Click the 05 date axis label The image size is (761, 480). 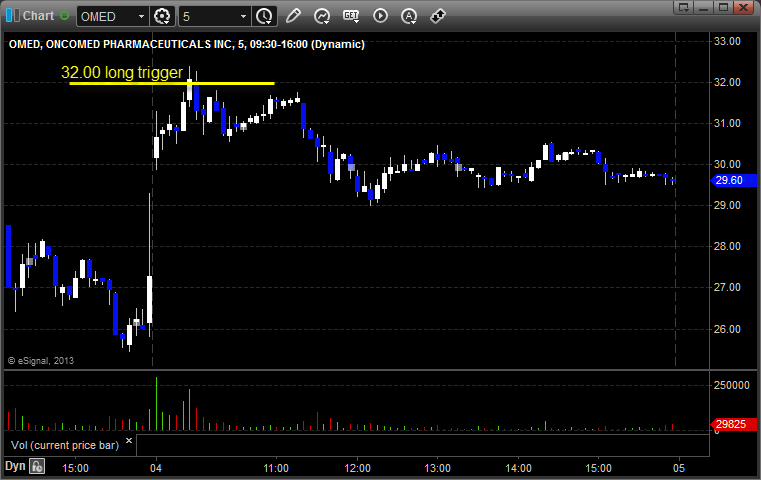click(x=679, y=468)
